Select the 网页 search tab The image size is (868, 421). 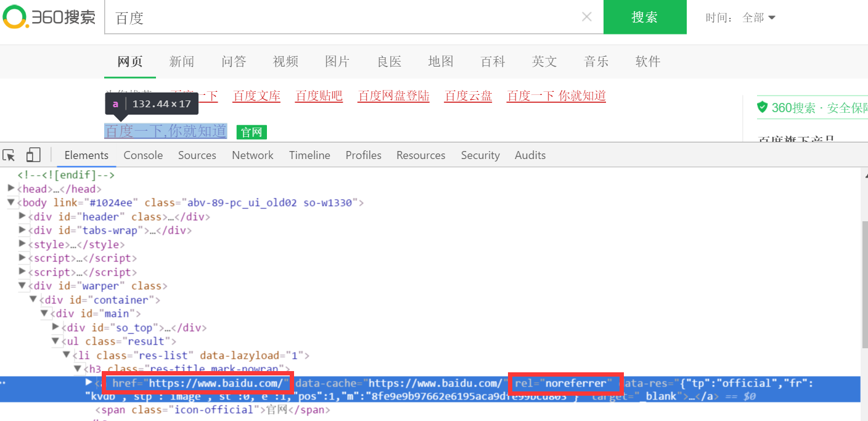click(130, 62)
